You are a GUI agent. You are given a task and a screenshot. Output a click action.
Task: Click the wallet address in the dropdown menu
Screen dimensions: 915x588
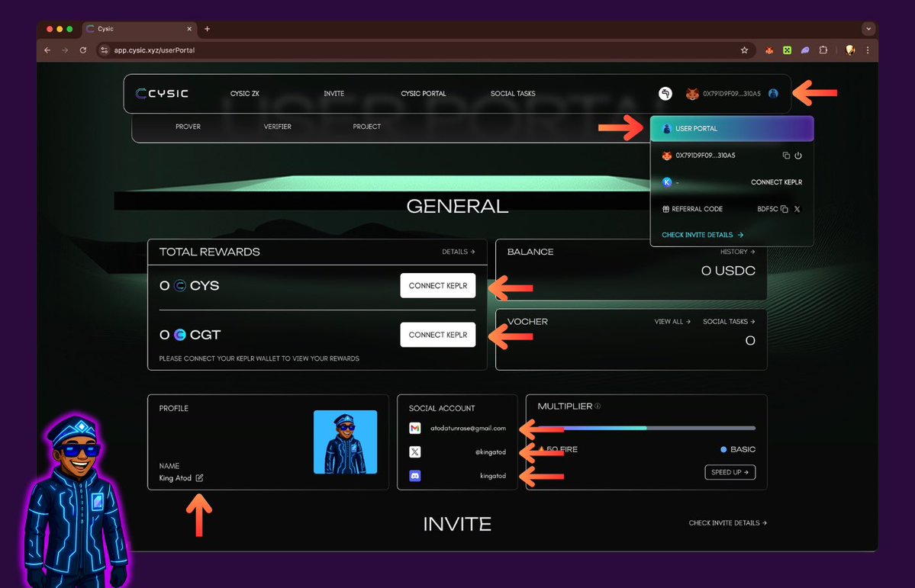[x=705, y=156]
